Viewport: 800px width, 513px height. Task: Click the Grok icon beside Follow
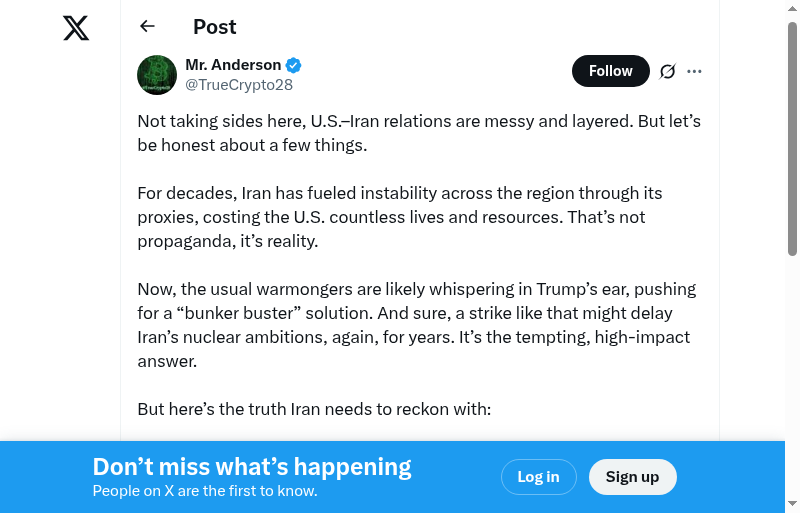[668, 71]
